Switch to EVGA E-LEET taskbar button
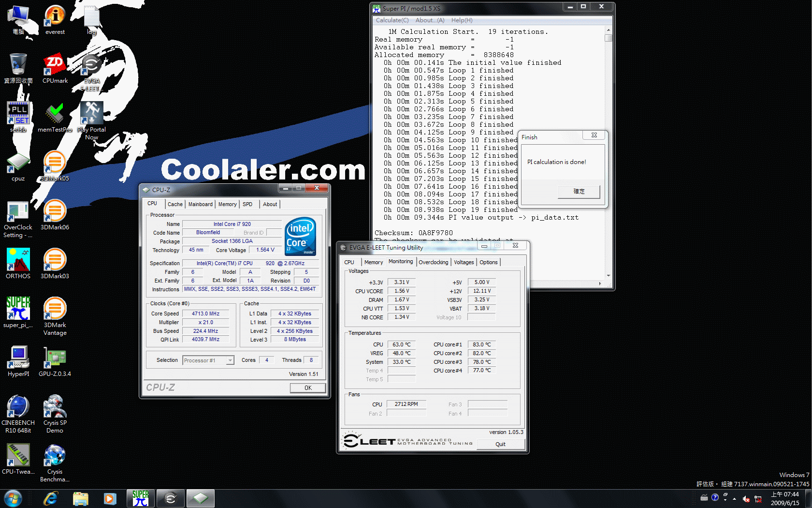This screenshot has width=812, height=508. [x=171, y=498]
